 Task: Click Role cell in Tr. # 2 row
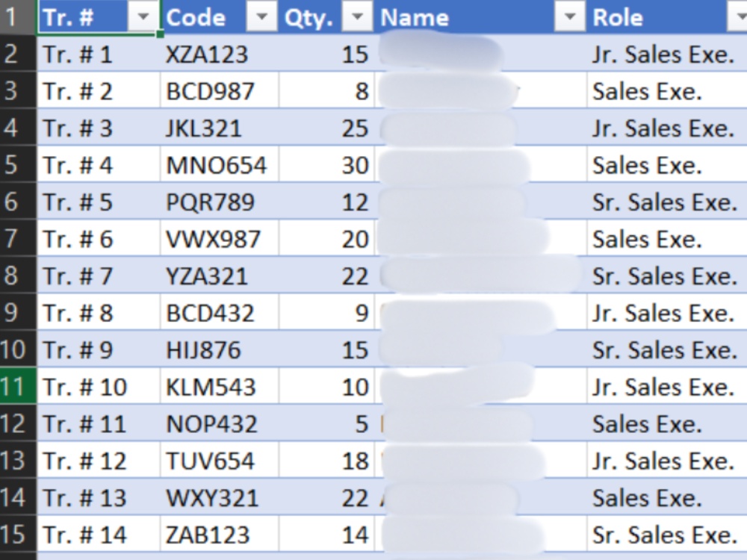pos(667,90)
